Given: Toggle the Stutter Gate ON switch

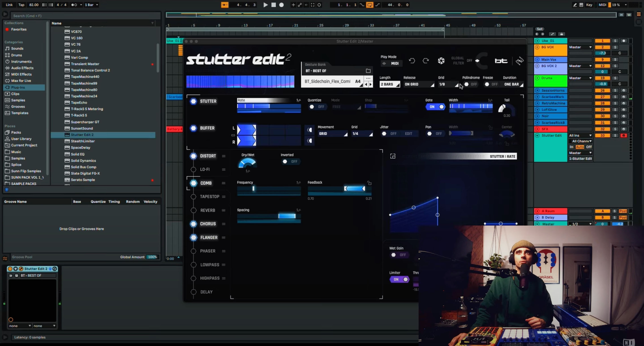Looking at the screenshot, I should [x=436, y=107].
